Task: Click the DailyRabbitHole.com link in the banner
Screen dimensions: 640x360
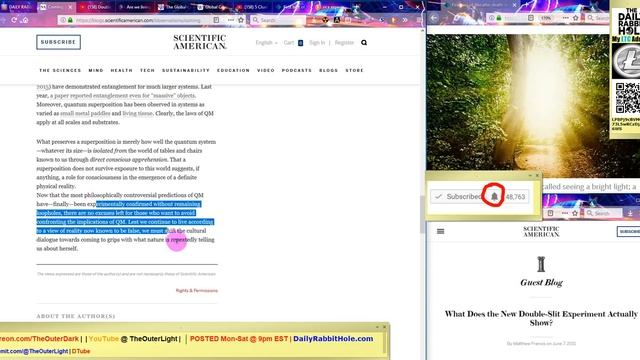Action: [x=333, y=339]
